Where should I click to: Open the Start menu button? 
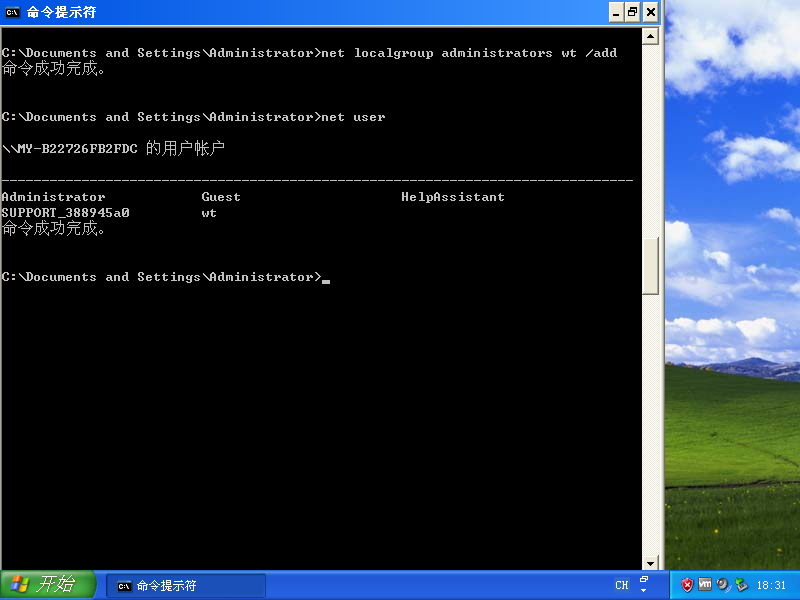click(47, 585)
